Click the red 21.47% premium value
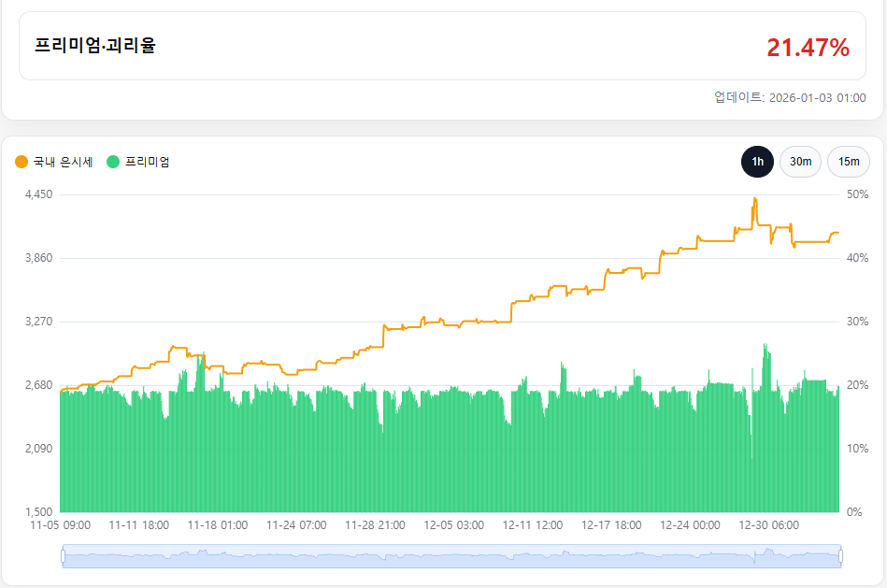This screenshot has width=887, height=588. pos(808,48)
